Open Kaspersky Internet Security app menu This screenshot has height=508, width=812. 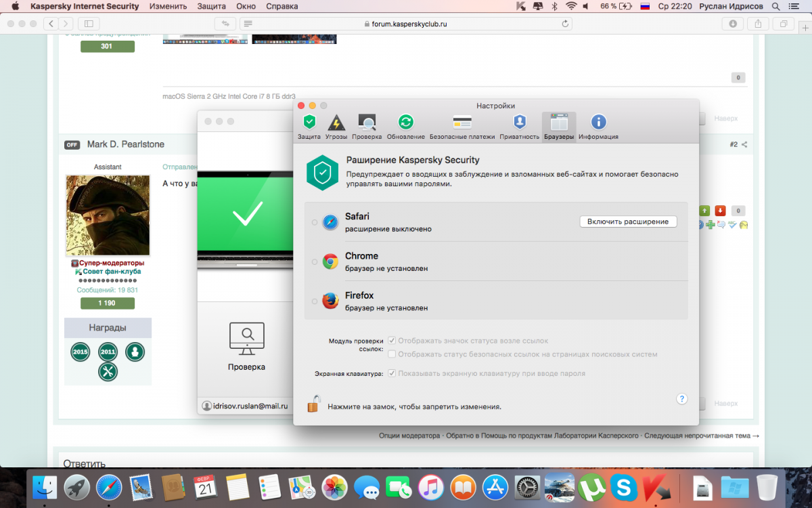click(x=85, y=6)
